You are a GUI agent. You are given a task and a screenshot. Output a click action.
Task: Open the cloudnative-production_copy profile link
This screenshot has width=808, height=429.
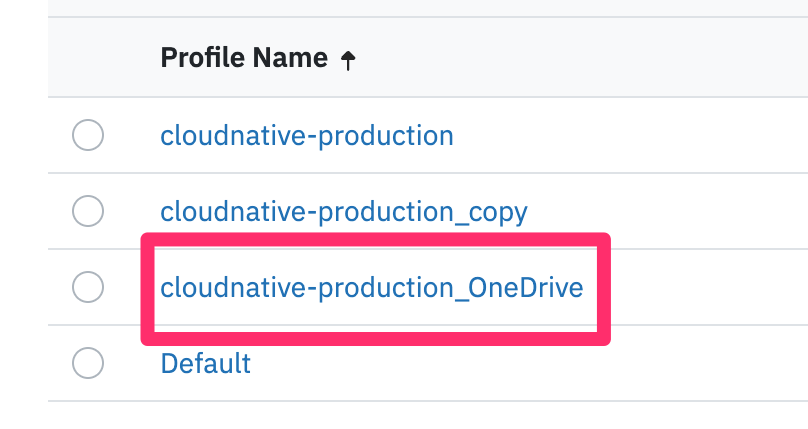tap(344, 212)
